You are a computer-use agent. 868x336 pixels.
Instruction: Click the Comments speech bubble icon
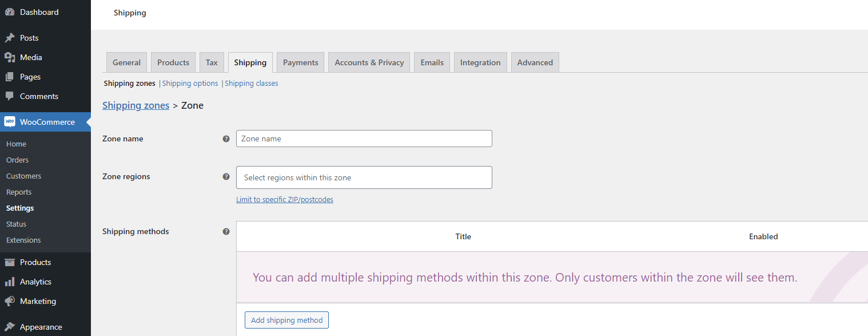[x=10, y=96]
